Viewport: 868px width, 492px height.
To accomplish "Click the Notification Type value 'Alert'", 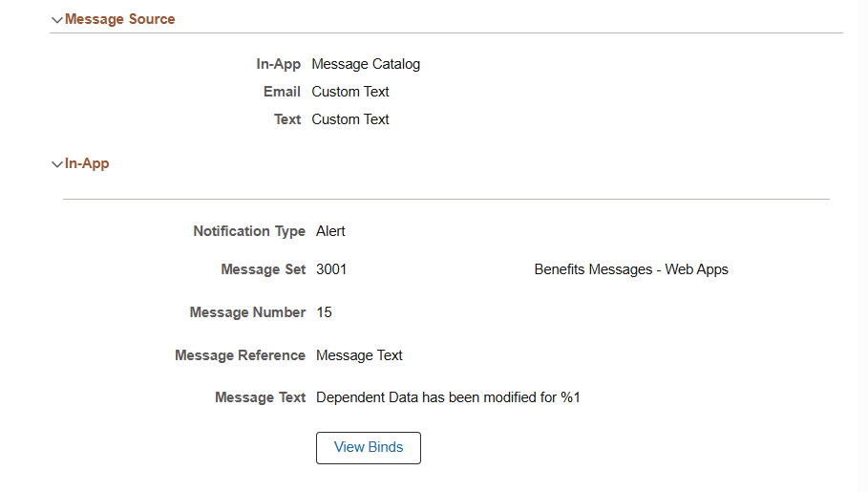I will [330, 231].
